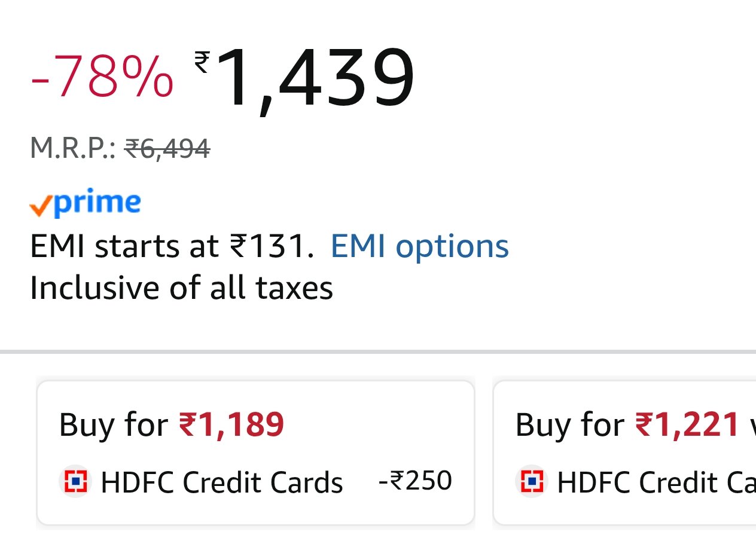Select the HDFC Credit label in the second offer
This screenshot has width=756, height=538.
(656, 482)
